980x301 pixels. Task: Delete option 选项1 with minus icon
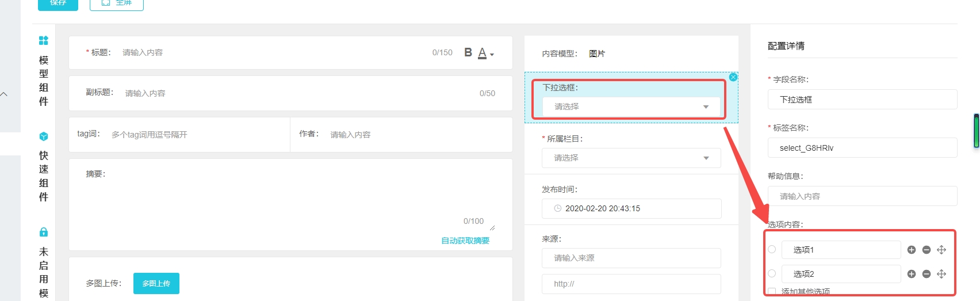[927, 250]
